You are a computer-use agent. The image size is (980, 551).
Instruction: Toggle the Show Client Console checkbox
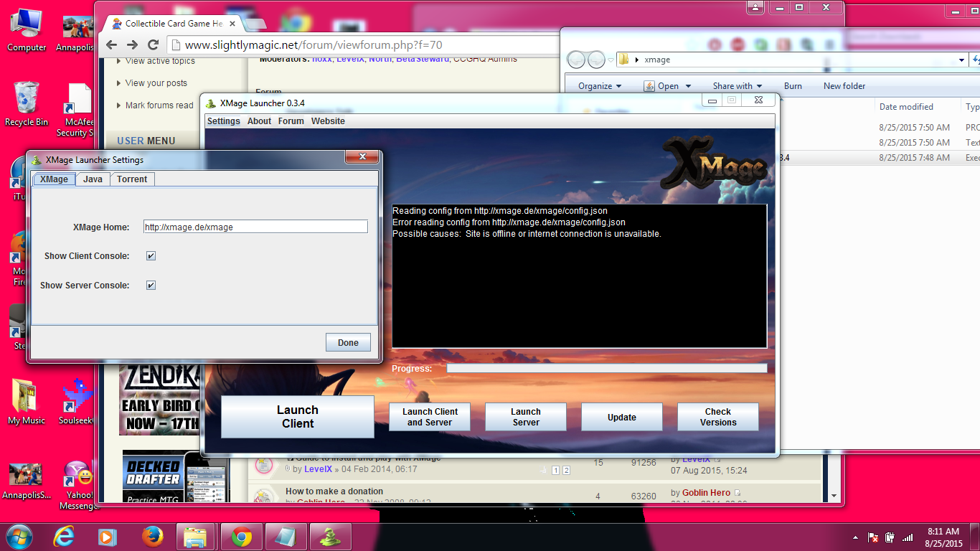tap(151, 255)
